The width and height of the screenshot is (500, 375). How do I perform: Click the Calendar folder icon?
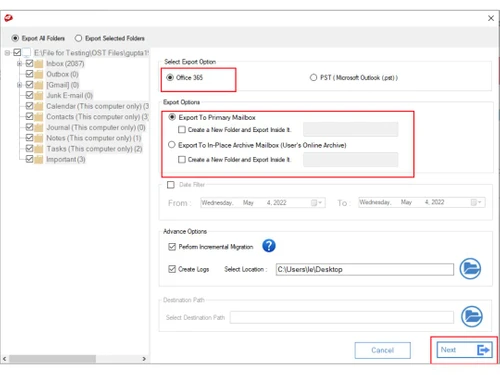[39, 106]
